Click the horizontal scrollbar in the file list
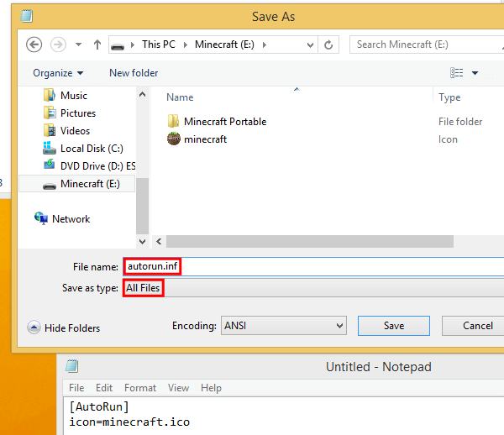 coord(310,241)
